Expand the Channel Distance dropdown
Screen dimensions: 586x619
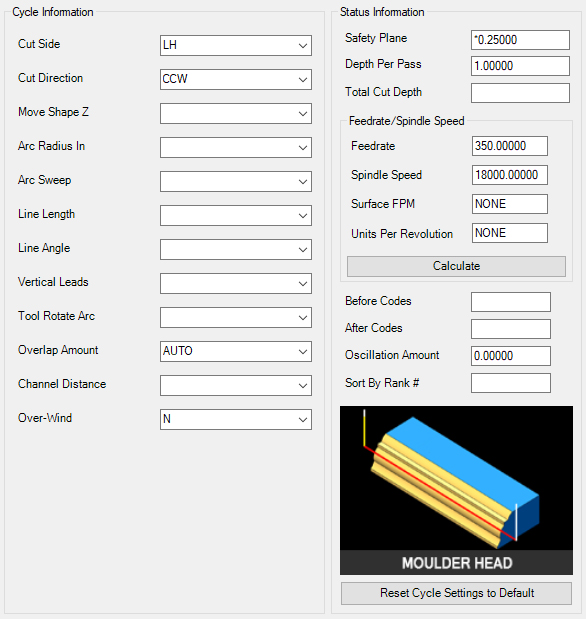click(236, 385)
